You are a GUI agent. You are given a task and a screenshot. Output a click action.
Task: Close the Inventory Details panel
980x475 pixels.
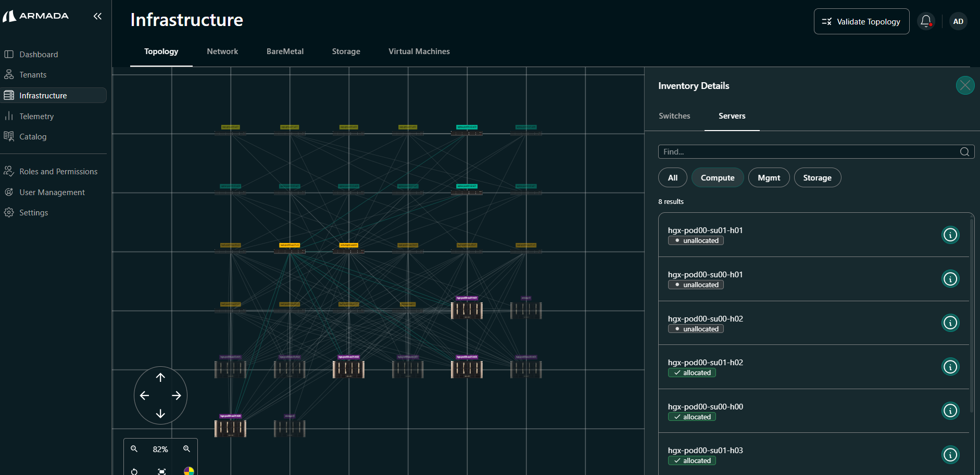[965, 85]
